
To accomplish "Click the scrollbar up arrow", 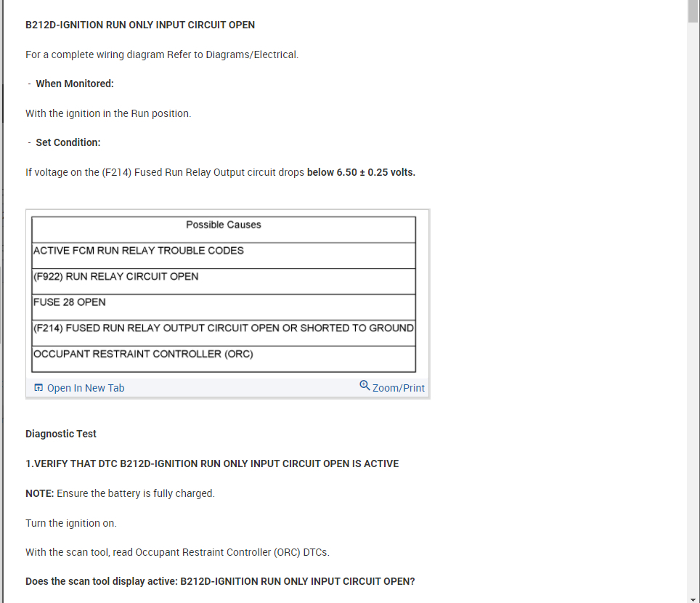I will point(693,4).
